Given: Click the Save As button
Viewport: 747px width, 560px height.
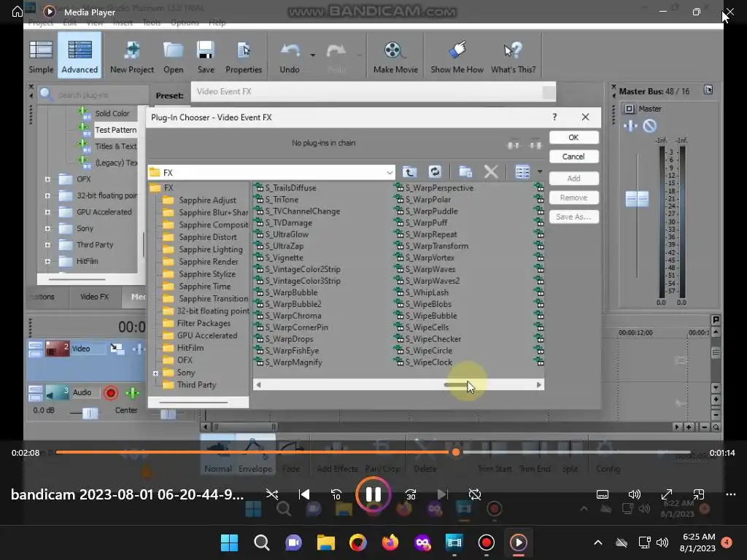Looking at the screenshot, I should 573,217.
